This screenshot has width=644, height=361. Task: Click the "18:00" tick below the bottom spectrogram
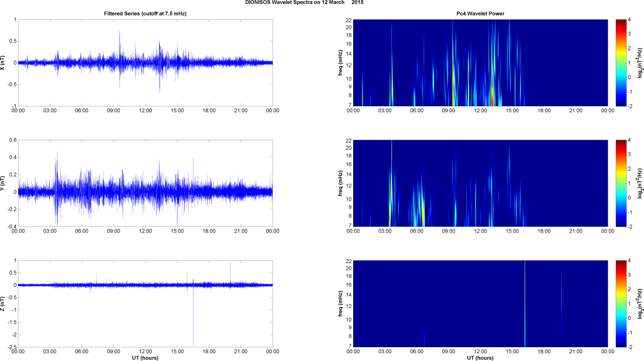(544, 352)
